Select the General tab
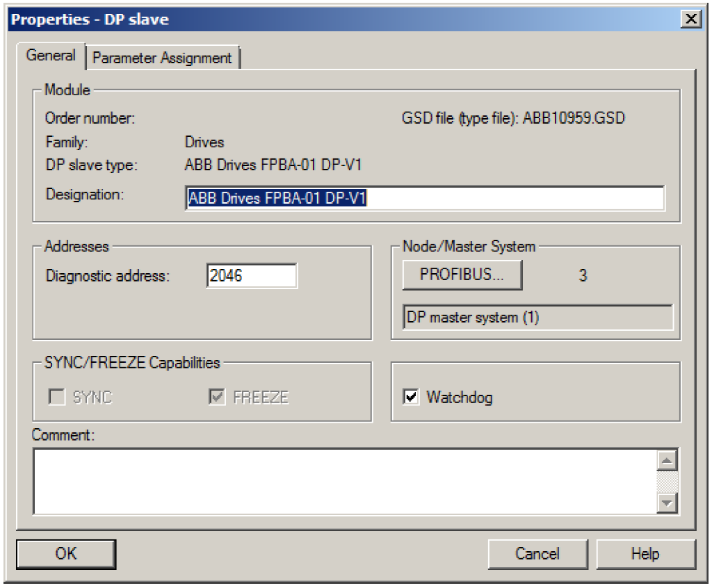Screen dimensions: 712x588 51,56
